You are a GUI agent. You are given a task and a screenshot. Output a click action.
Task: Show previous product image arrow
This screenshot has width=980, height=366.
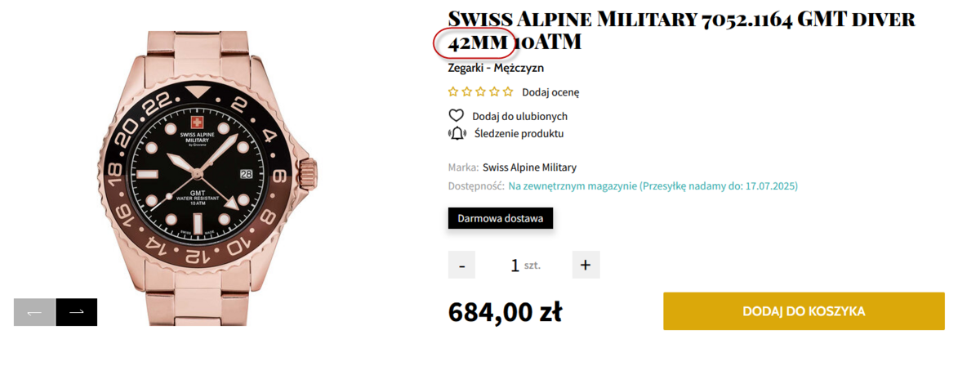tap(34, 312)
